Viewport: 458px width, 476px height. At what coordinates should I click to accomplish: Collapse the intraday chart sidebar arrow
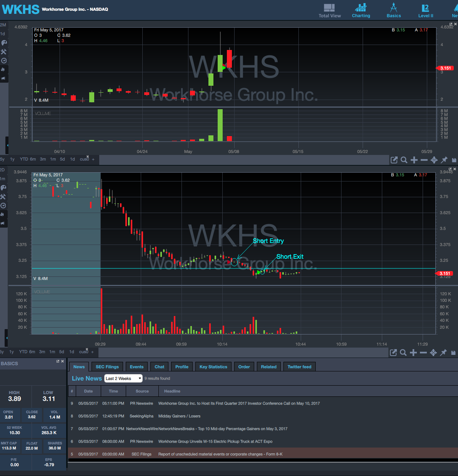click(7, 338)
